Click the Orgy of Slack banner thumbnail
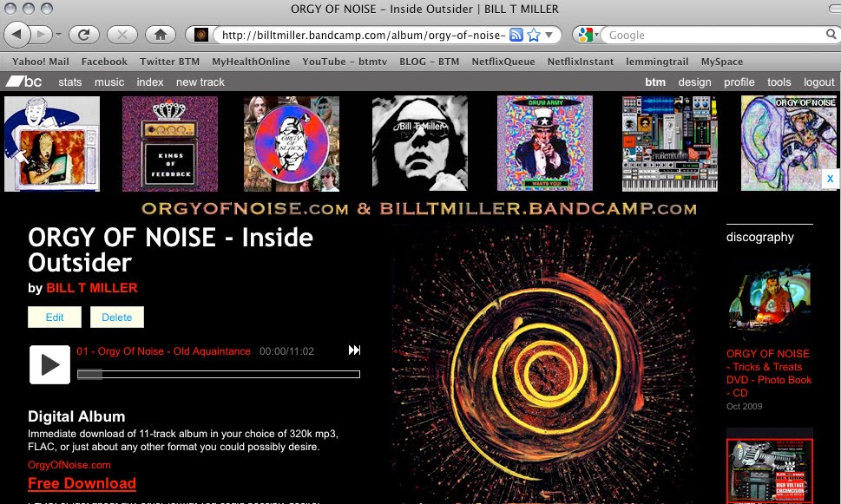 pos(292,144)
